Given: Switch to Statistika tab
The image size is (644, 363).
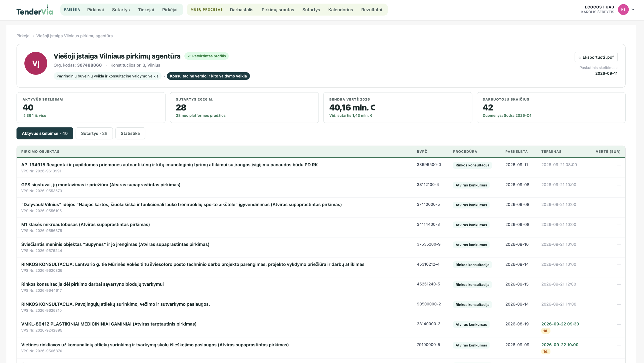Looking at the screenshot, I should coord(130,133).
